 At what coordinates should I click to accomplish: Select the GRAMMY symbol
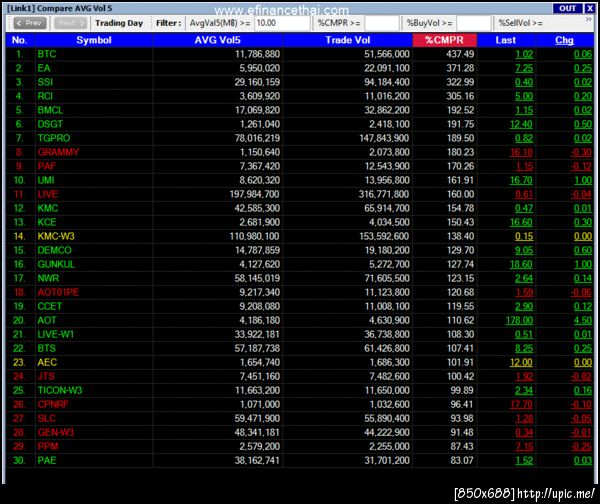pos(58,152)
